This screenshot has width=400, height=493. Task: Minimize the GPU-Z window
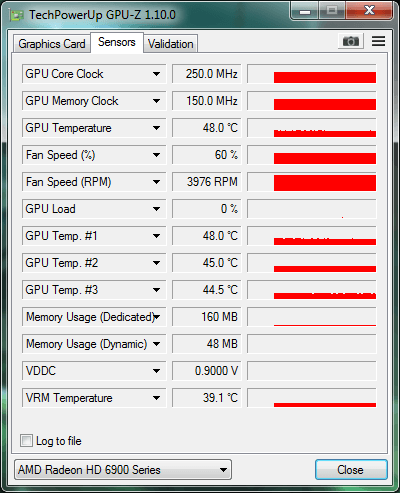[x=305, y=12]
